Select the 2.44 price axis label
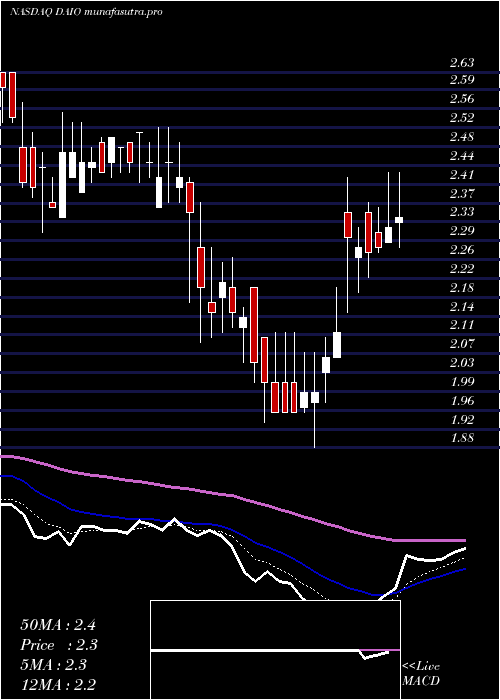Image resolution: width=500 pixels, height=700 pixels. coord(462,156)
